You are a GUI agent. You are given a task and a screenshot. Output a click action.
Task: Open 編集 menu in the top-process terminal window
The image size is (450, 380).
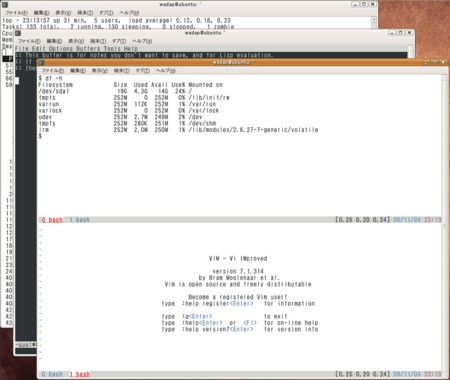click(x=41, y=13)
